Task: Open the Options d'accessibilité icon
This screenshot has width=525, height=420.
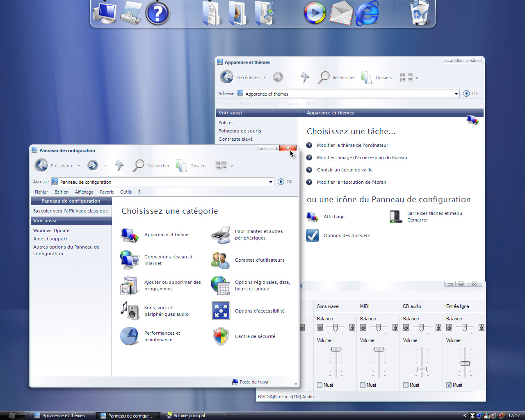Action: coord(221,310)
